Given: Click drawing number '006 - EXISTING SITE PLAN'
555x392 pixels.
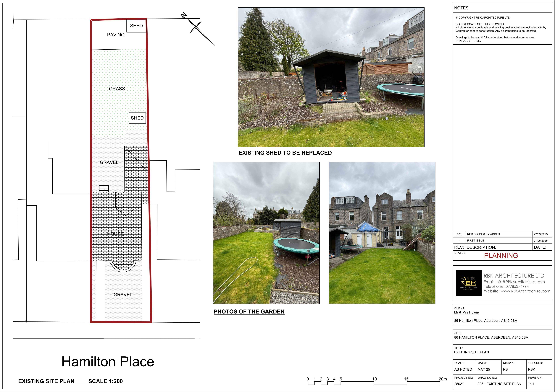Looking at the screenshot, I should (x=499, y=384).
